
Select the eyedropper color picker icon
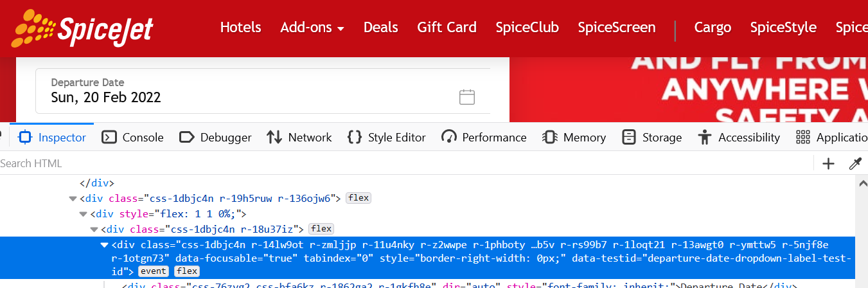(855, 163)
